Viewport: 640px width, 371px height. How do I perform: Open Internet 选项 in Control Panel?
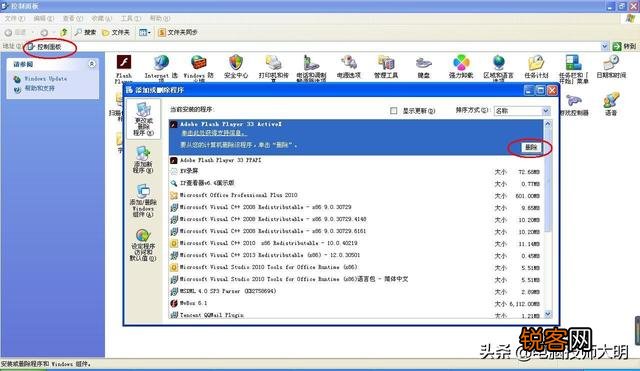[161, 68]
